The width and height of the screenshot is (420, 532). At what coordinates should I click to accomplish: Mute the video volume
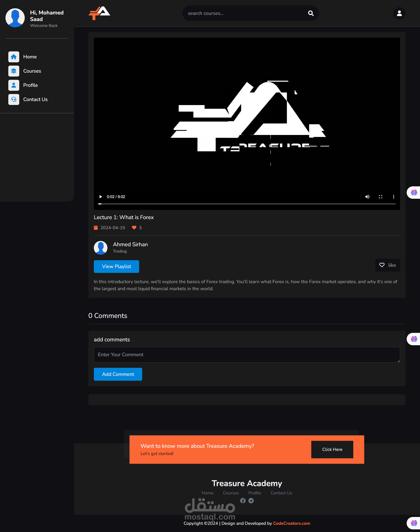click(x=367, y=197)
